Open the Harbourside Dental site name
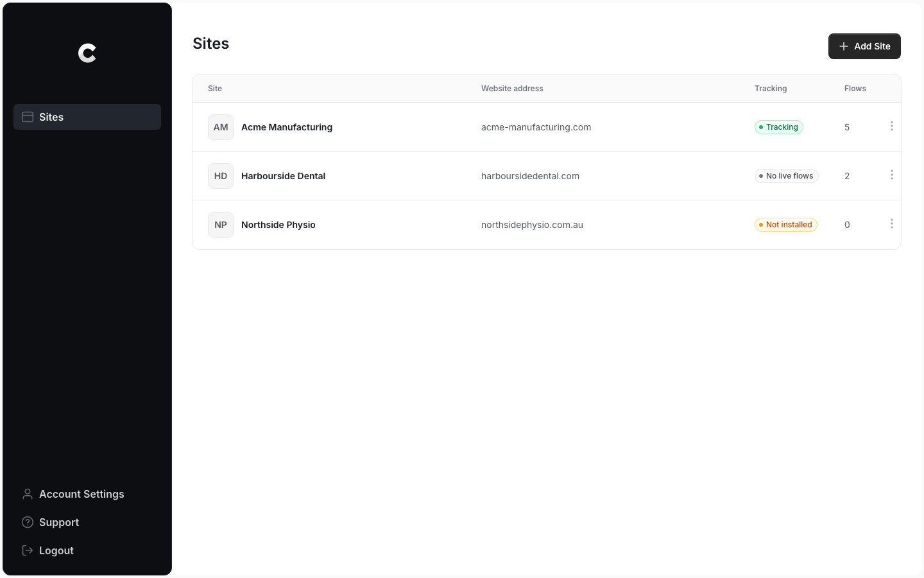The image size is (924, 578). pos(283,176)
